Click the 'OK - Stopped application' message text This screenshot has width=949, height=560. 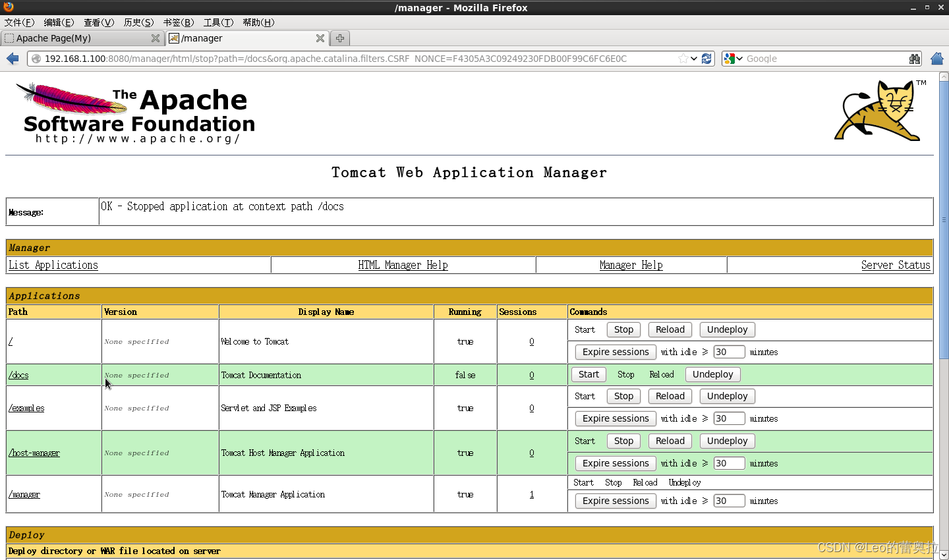click(223, 206)
